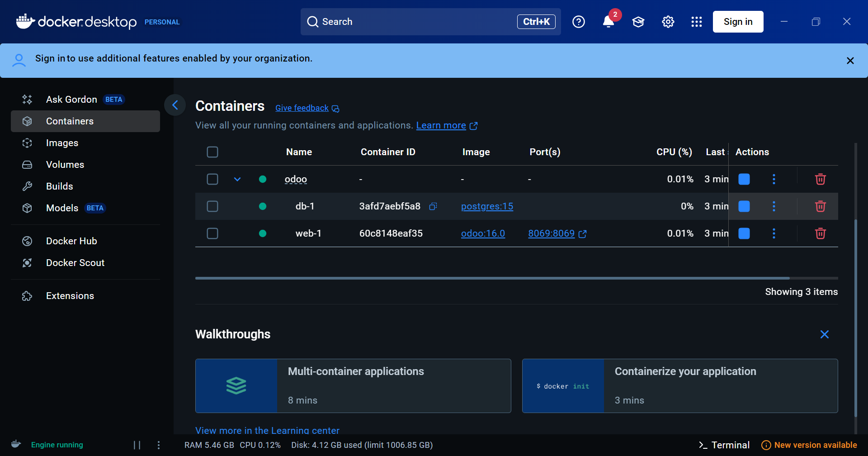
Task: Click the Docker Desktop logo
Action: click(76, 22)
